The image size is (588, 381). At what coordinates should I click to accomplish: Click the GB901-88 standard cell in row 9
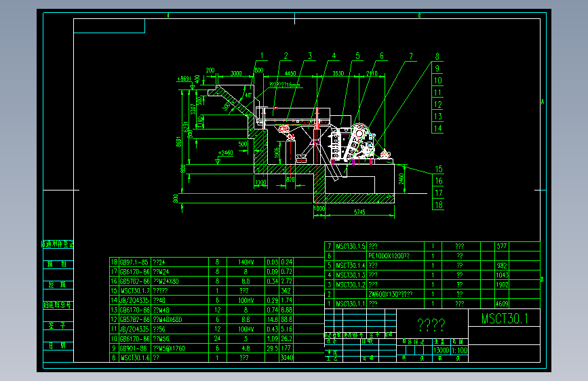(133, 348)
